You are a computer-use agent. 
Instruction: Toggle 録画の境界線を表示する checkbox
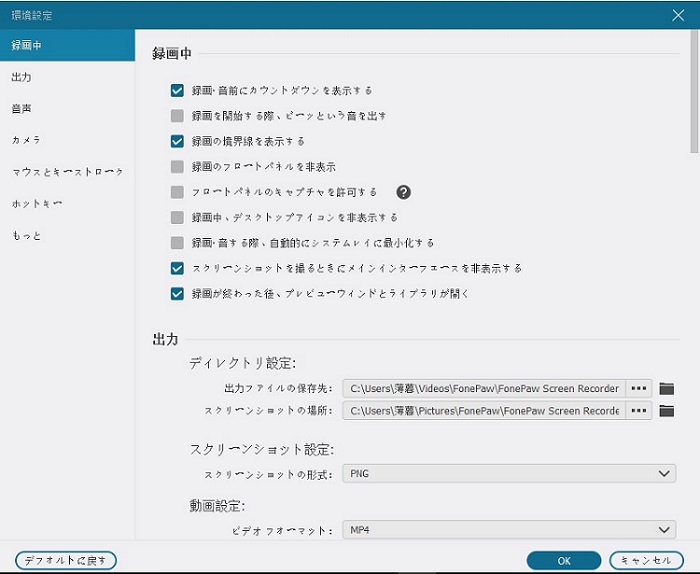pyautogui.click(x=177, y=141)
